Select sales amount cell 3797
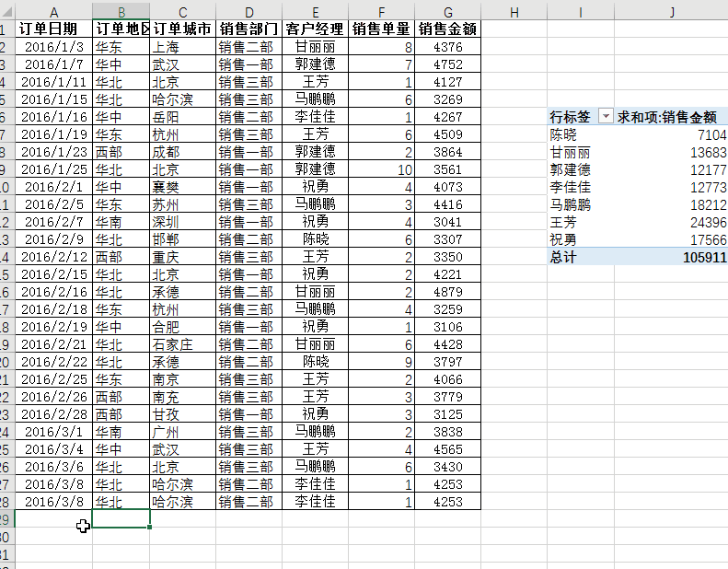 click(448, 362)
